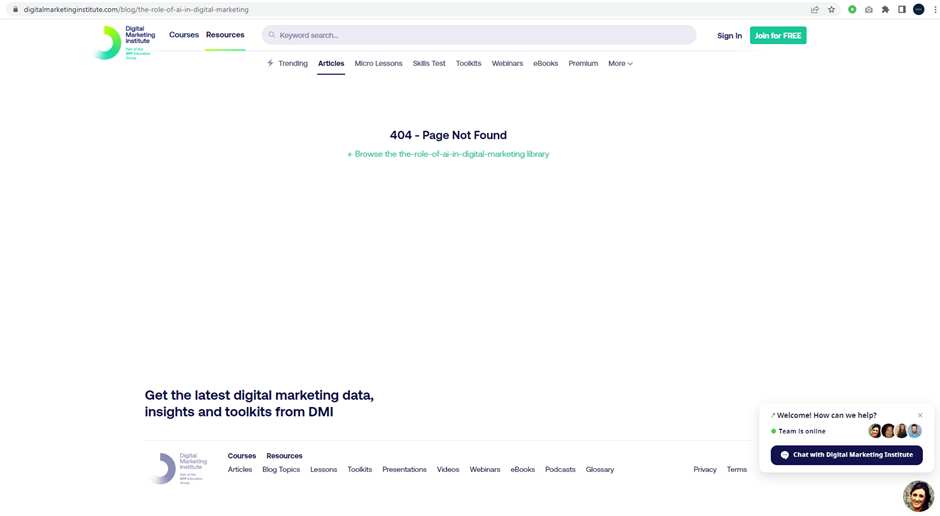The height and width of the screenshot is (516, 940).
Task: Open the browser profile avatar
Action: [x=918, y=10]
